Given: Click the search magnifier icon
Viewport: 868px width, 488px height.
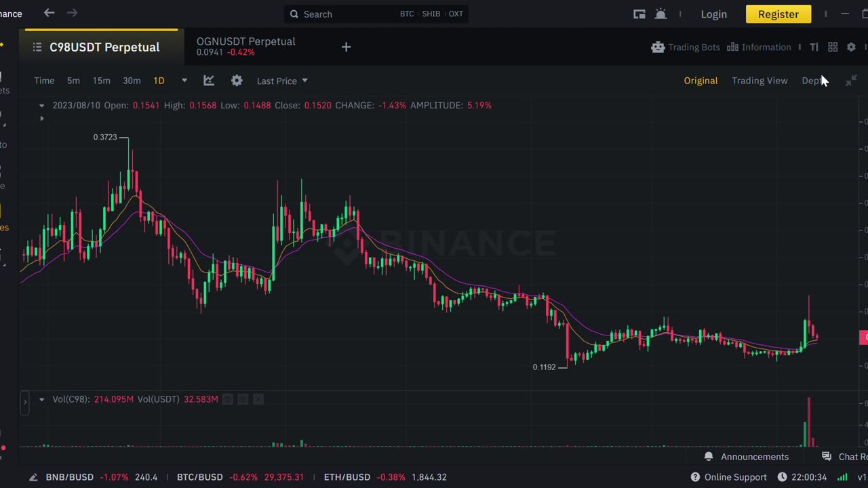Looking at the screenshot, I should point(294,14).
